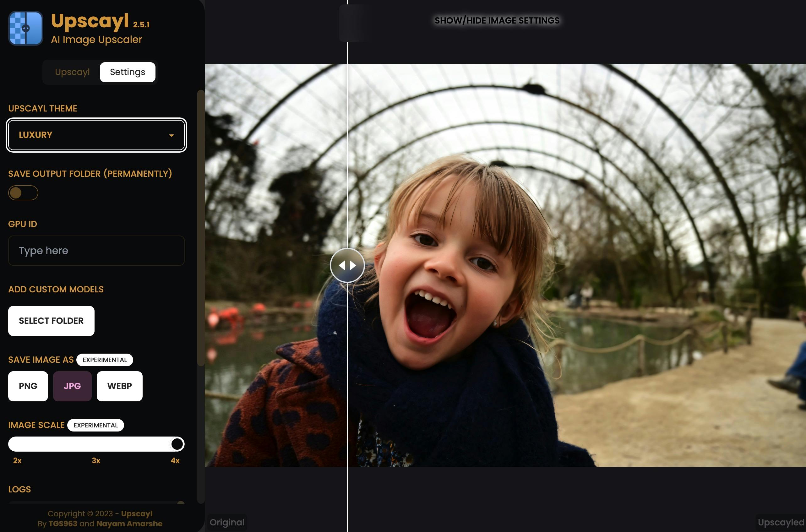Select WEBP as save format

coord(119,386)
